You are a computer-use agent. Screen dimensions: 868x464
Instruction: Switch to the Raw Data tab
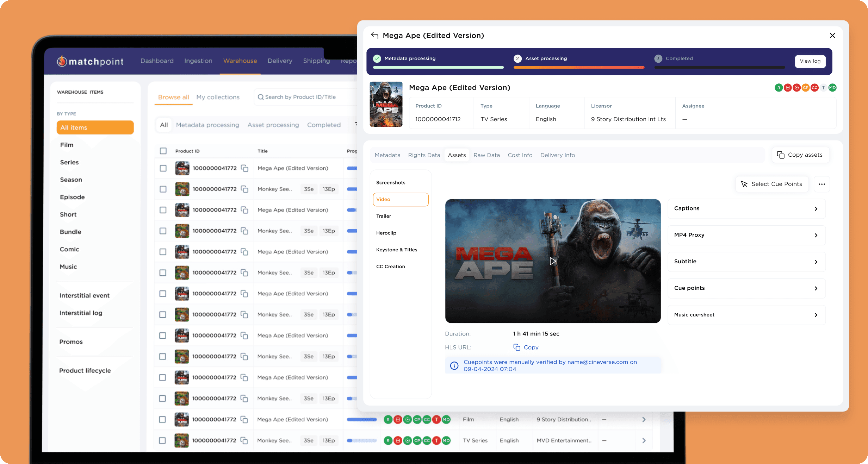[x=486, y=155]
